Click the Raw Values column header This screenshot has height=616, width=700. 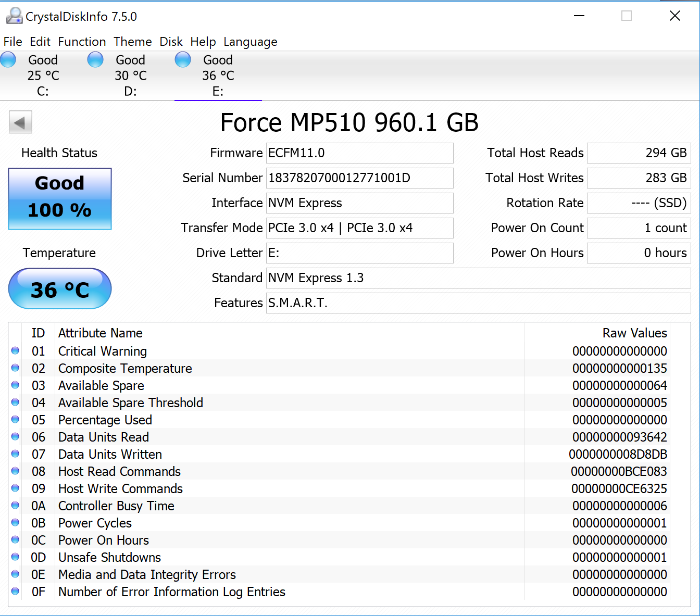tap(634, 333)
